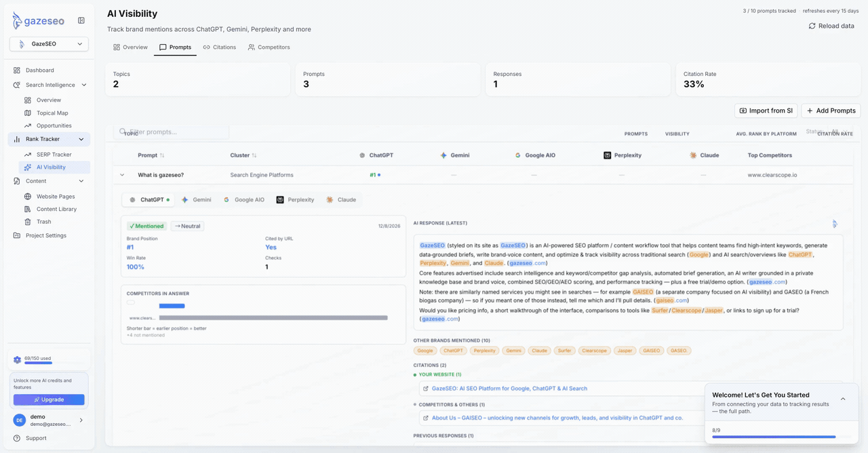Screen dimensions: 868x453
Task: Click the gazeseo logo
Action: pos(39,21)
